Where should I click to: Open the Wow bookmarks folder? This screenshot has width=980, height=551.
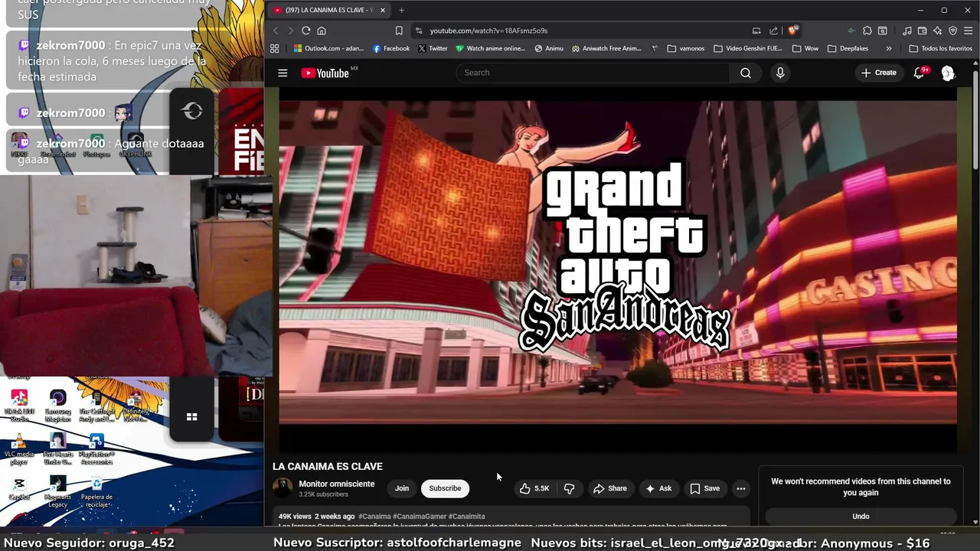pos(805,48)
